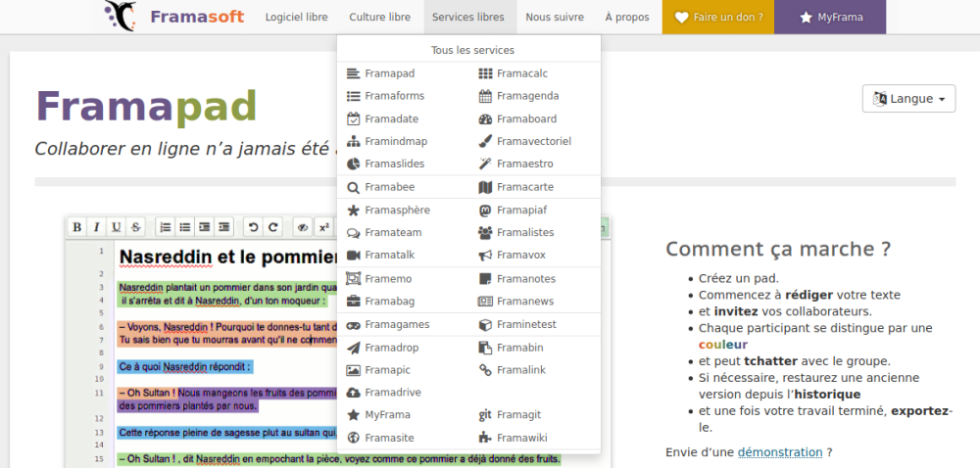Viewport: 980px width, 468px height.
Task: Click superscript x² button in pad preview
Action: [x=323, y=227]
